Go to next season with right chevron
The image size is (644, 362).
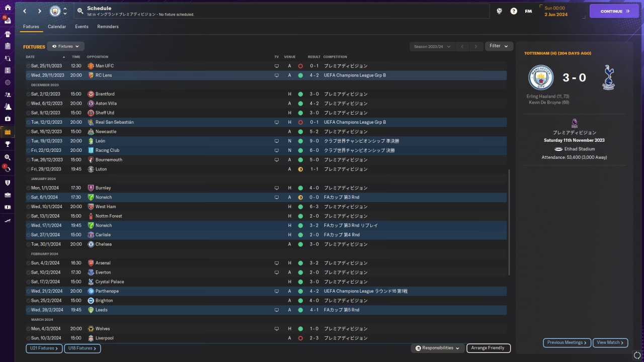pyautogui.click(x=476, y=47)
